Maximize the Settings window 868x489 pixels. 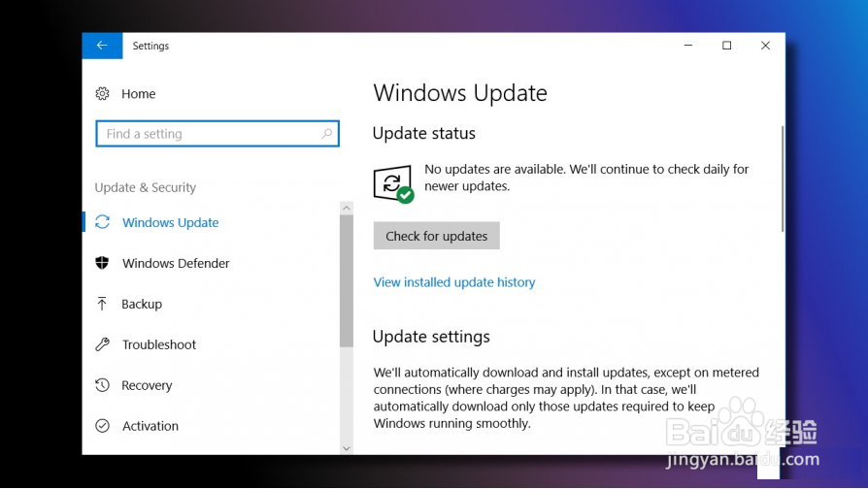[727, 46]
